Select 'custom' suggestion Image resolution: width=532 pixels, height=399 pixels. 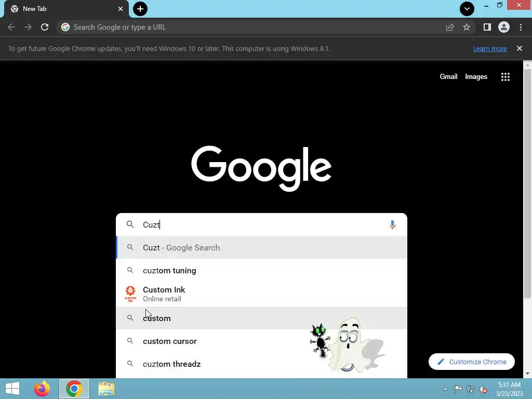coord(261,318)
